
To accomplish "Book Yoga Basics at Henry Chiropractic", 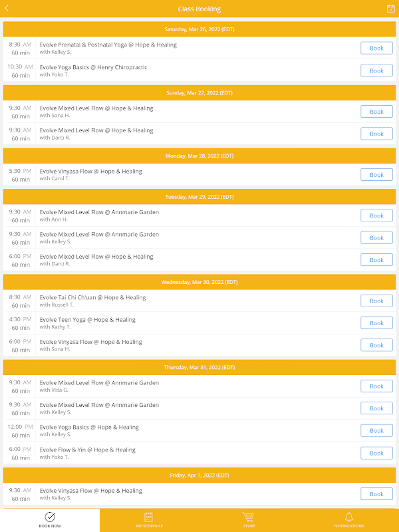I will point(376,70).
